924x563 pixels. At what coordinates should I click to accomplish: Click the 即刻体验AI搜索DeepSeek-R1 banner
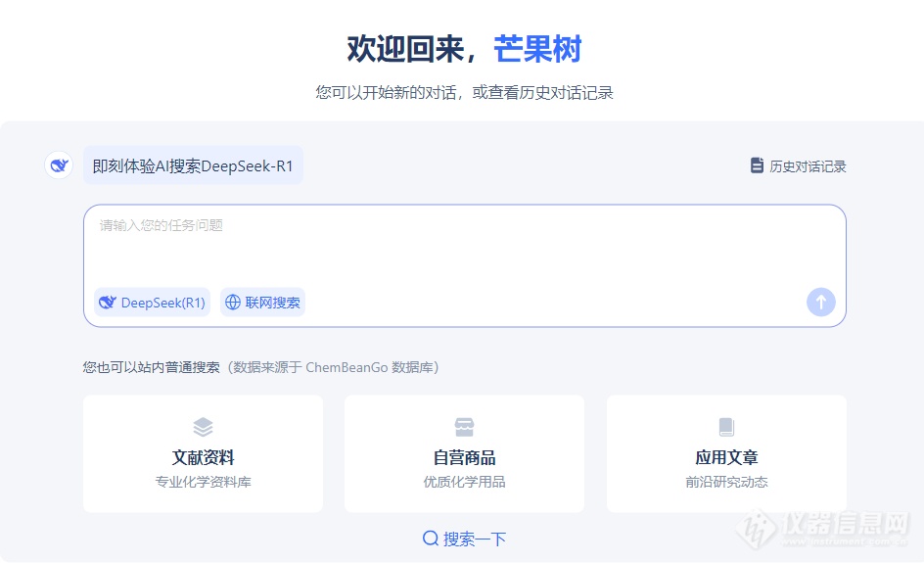click(x=193, y=166)
